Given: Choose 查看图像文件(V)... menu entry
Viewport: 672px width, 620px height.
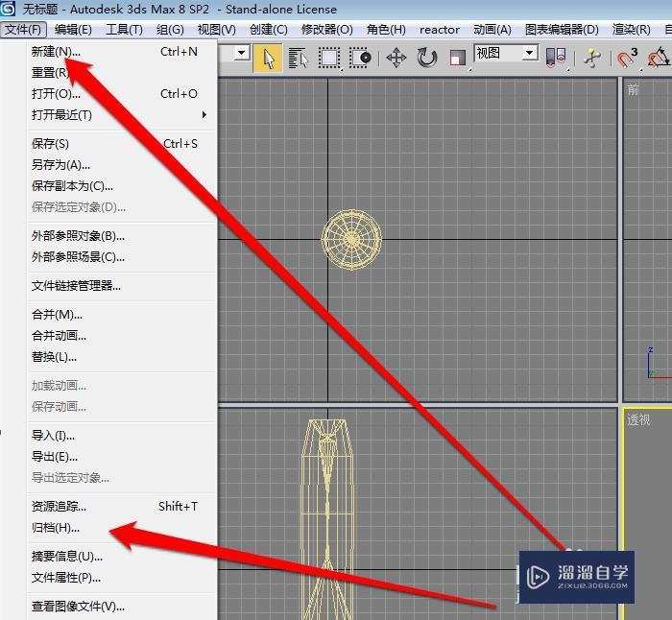Looking at the screenshot, I should pos(122,607).
